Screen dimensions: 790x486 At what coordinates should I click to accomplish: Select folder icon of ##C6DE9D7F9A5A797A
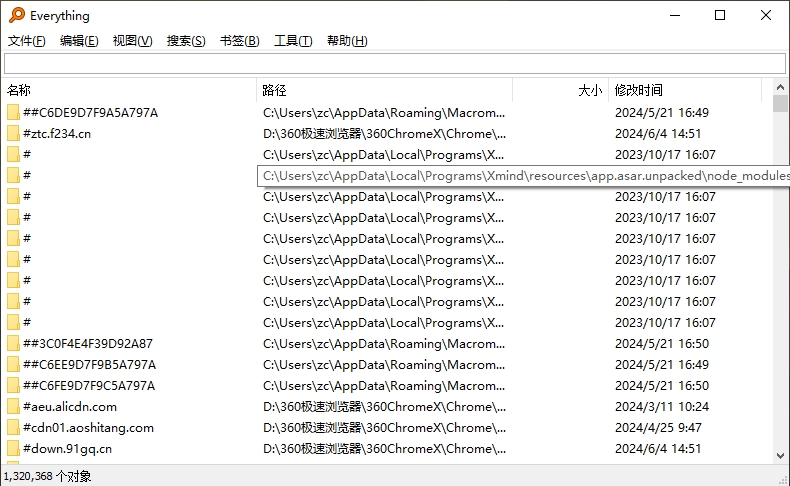[14, 112]
